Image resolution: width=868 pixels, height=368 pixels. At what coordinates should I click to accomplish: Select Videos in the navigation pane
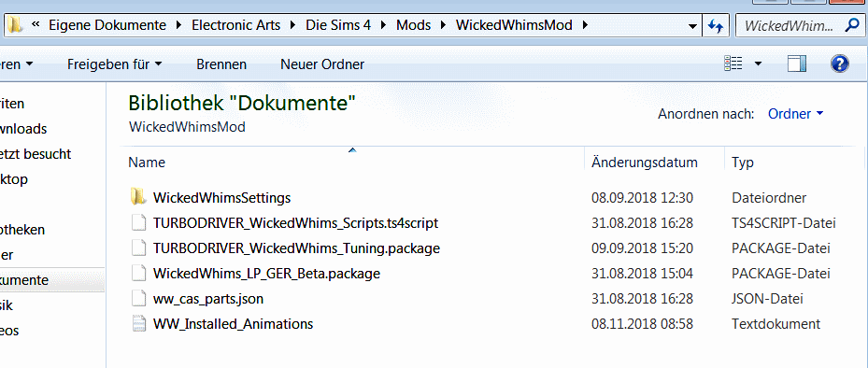click(x=9, y=331)
